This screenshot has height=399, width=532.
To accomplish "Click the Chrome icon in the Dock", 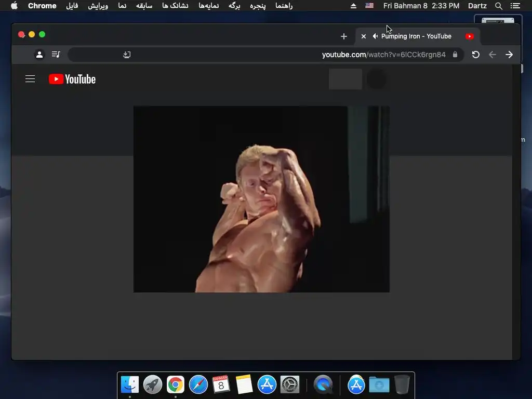I will point(176,384).
